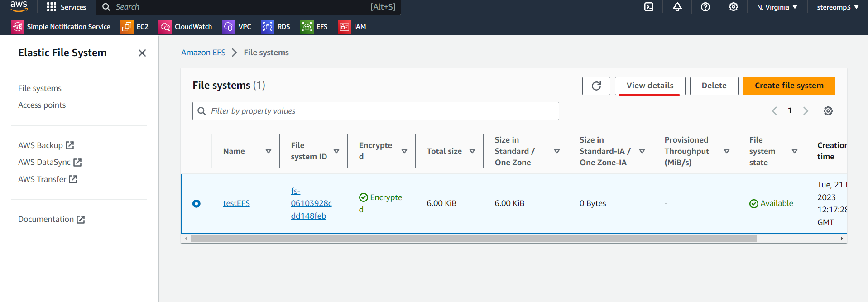This screenshot has height=302, width=868.
Task: Sort by Name column
Action: 269,151
